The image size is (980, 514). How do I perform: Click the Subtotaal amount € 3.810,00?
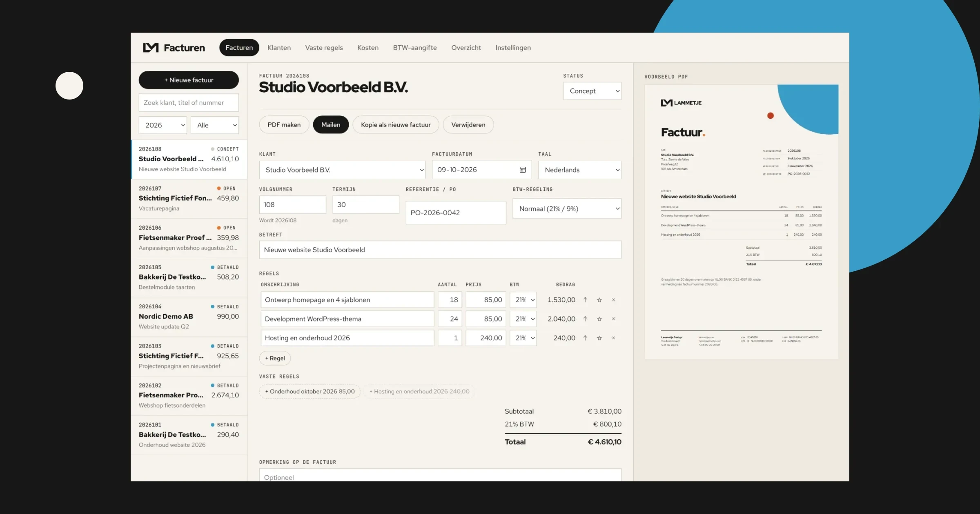point(604,411)
